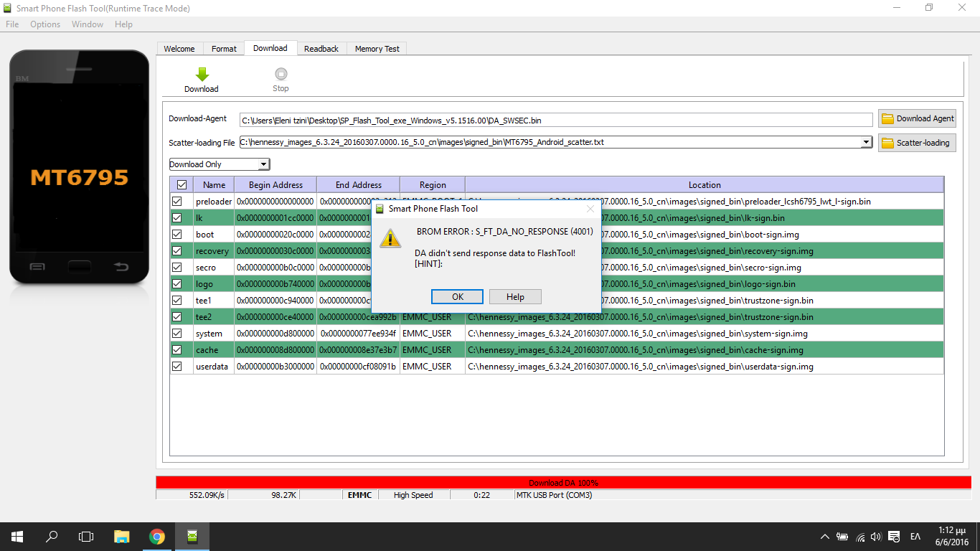
Task: Expand the Download Only mode dropdown
Action: [x=263, y=164]
